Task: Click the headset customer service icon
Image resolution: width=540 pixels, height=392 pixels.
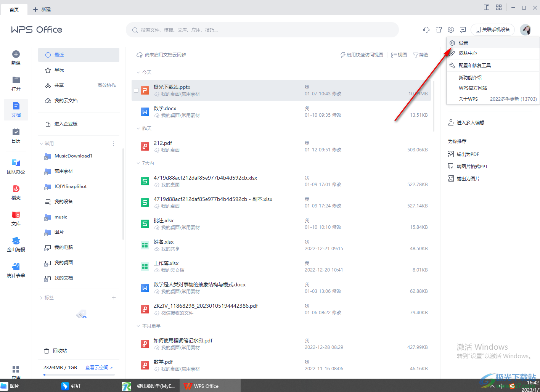Action: [426, 30]
